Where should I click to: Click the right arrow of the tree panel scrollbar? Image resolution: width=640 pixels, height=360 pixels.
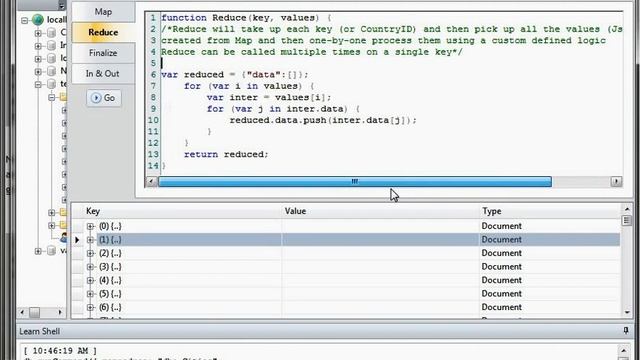point(60,312)
